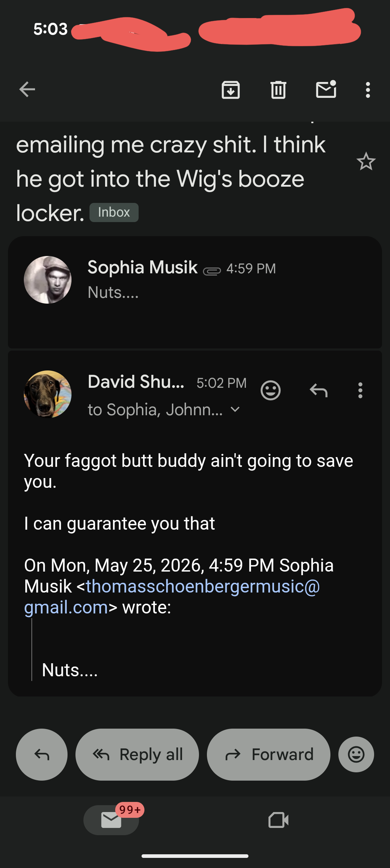Star this conversation
The image size is (390, 868).
pyautogui.click(x=366, y=161)
